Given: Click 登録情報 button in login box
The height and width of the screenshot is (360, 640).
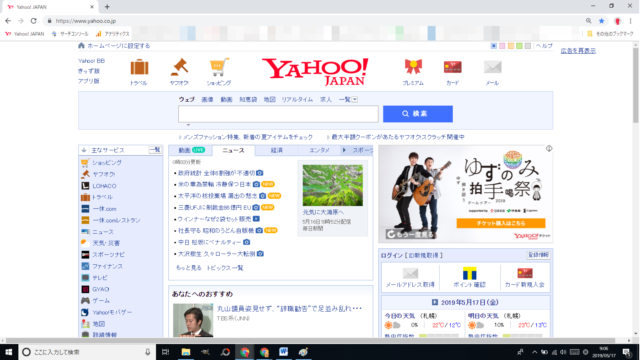Looking at the screenshot, I should coord(538,255).
